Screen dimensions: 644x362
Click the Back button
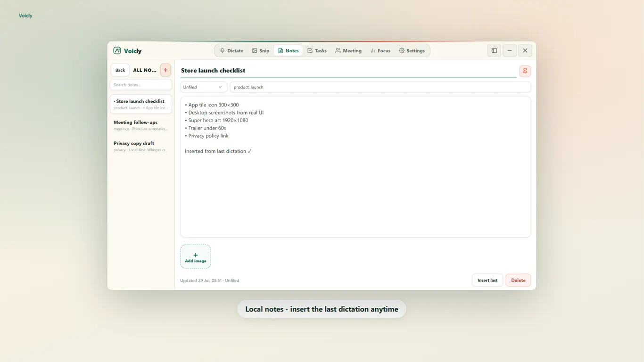(120, 70)
